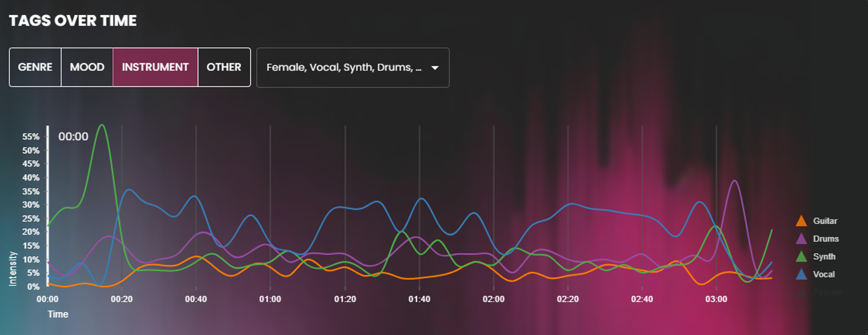Click the Guitar legend label
868x335 pixels.
tap(825, 221)
